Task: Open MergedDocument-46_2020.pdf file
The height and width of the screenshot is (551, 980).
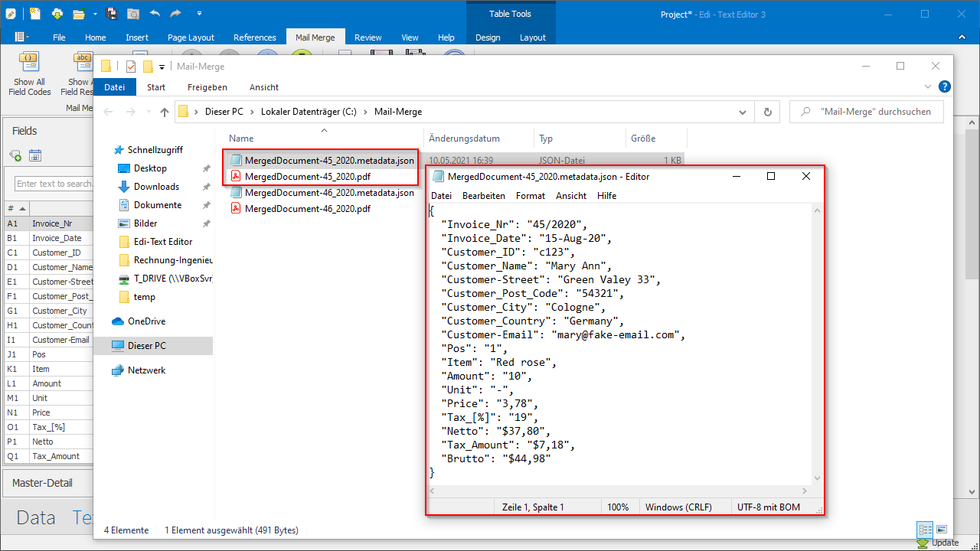Action: point(307,209)
